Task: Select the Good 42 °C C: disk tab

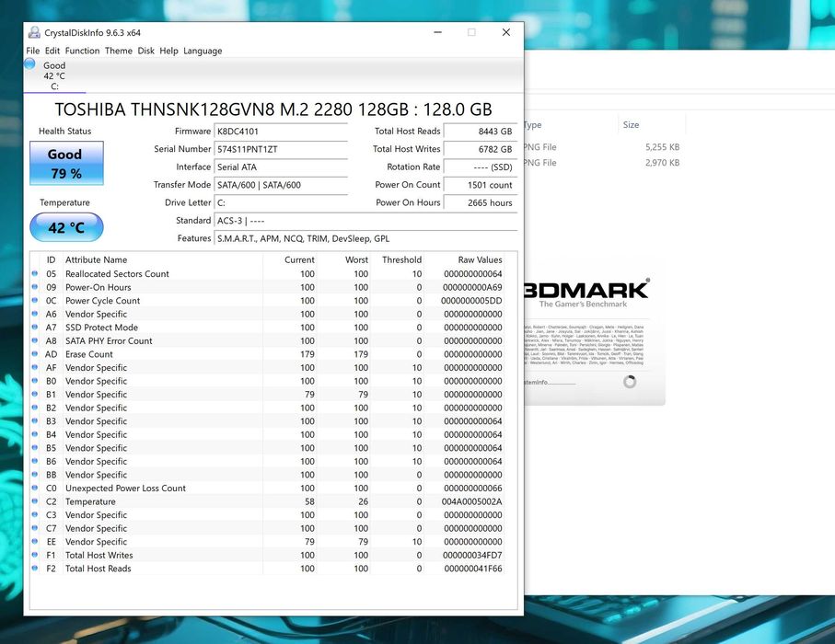Action: [x=55, y=75]
